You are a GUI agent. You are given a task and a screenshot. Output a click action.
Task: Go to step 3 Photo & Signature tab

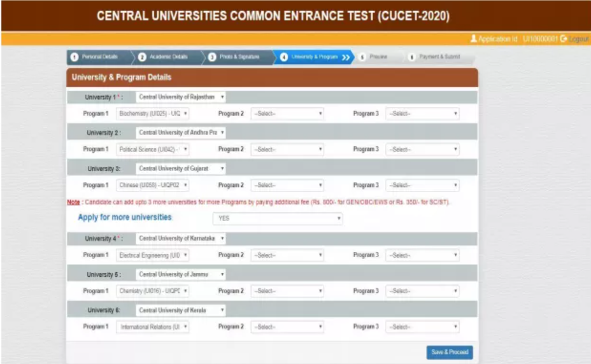[x=239, y=57]
